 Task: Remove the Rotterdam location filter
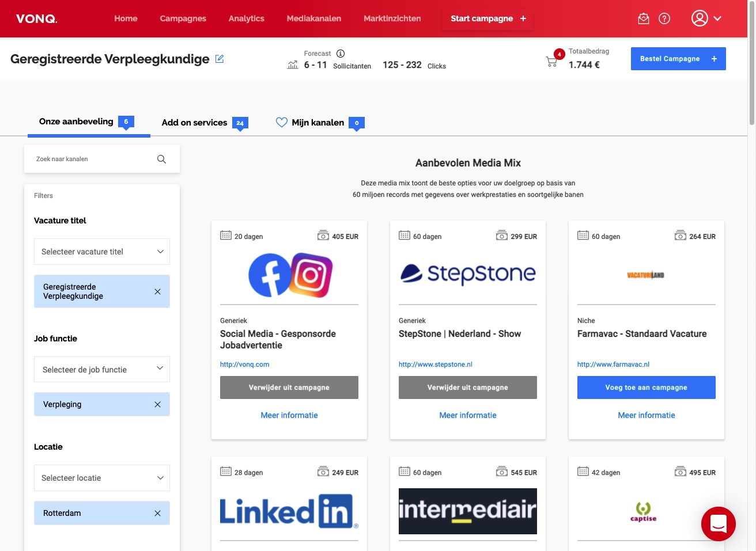coord(157,514)
